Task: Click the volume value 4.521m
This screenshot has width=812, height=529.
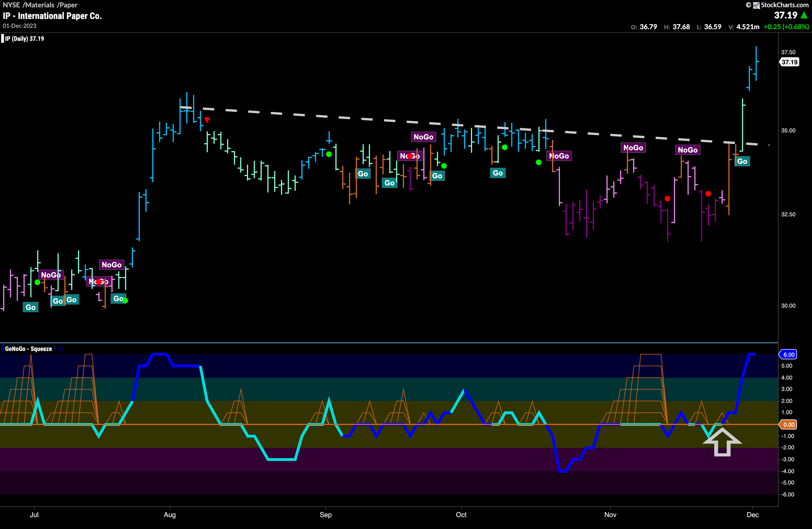Action: (x=748, y=27)
